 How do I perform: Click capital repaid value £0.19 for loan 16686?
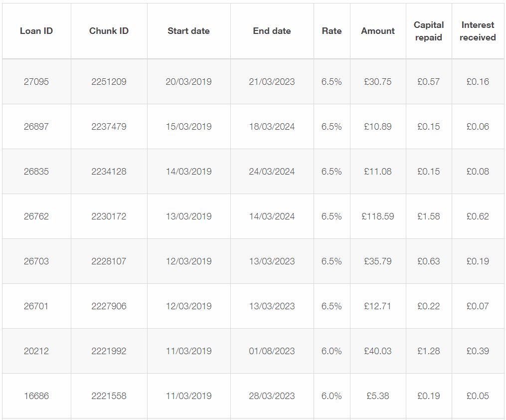(x=429, y=396)
